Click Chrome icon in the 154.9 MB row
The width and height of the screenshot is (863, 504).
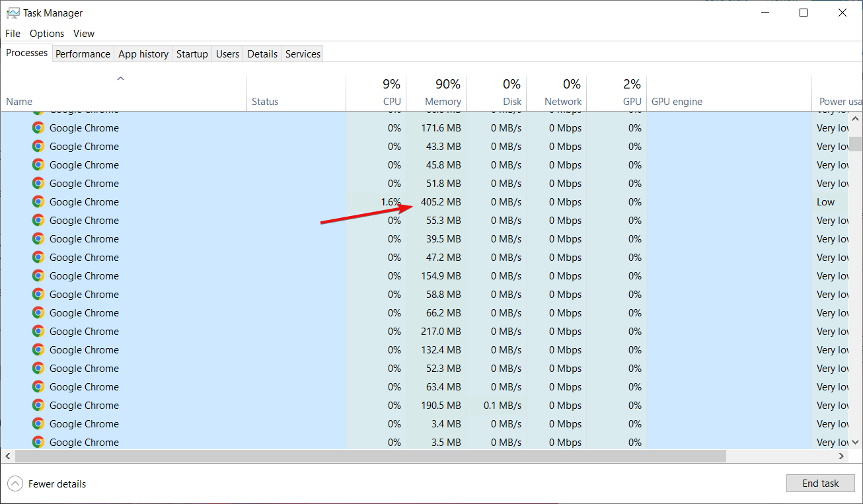pos(38,276)
